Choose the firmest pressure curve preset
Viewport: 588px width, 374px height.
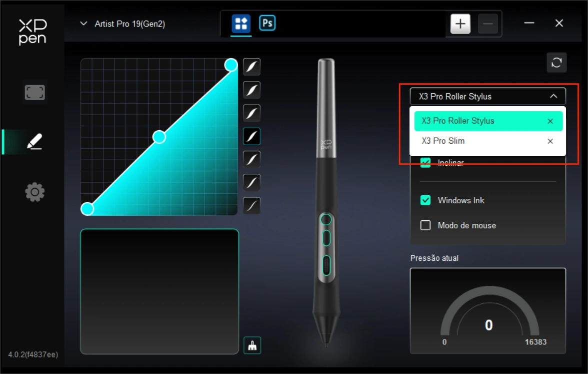point(251,205)
